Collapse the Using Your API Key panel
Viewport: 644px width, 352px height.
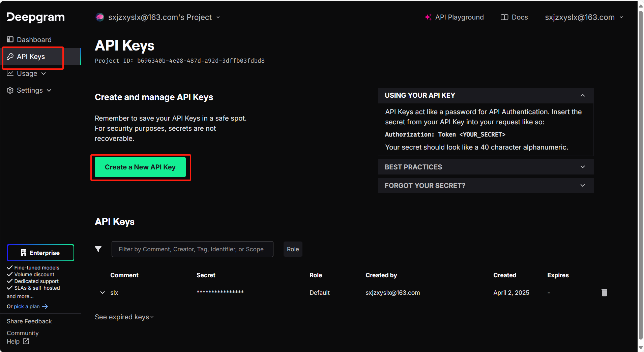(x=486, y=95)
